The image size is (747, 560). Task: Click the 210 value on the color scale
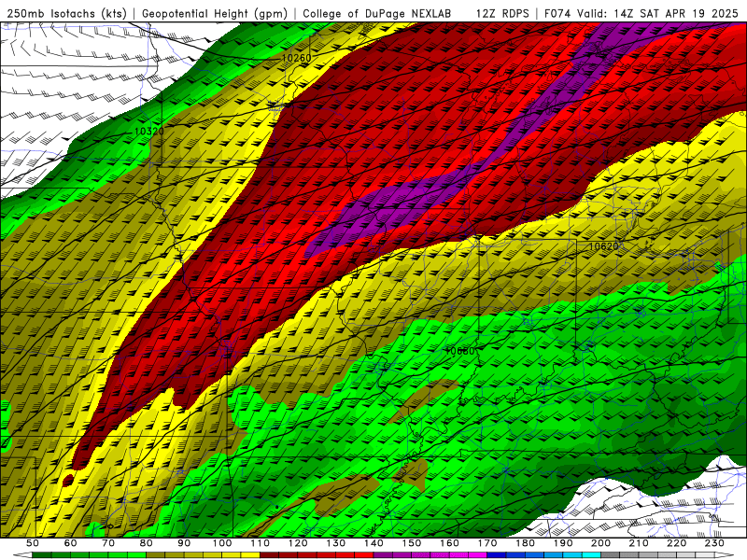(639, 543)
